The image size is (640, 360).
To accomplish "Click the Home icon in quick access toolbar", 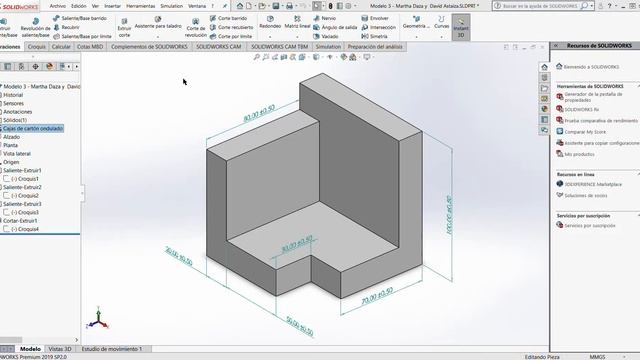I will [x=240, y=6].
